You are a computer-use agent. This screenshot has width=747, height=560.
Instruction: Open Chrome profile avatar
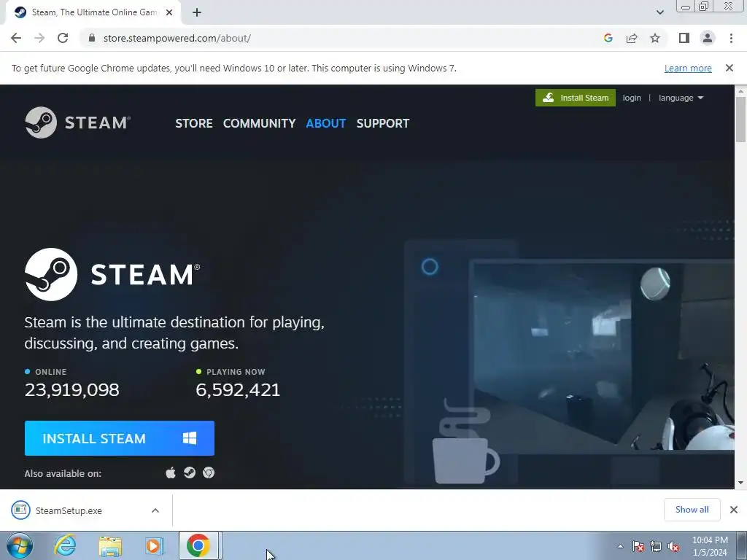708,38
